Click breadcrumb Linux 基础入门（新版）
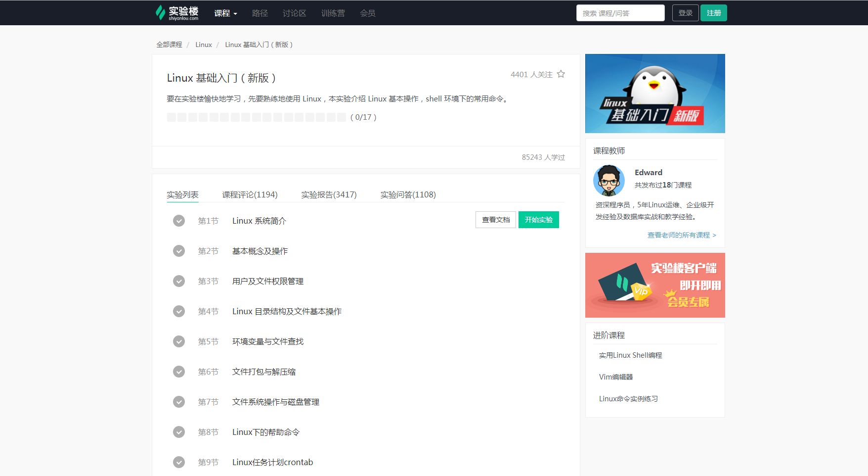Screen dimensions: 868x476 (259, 45)
